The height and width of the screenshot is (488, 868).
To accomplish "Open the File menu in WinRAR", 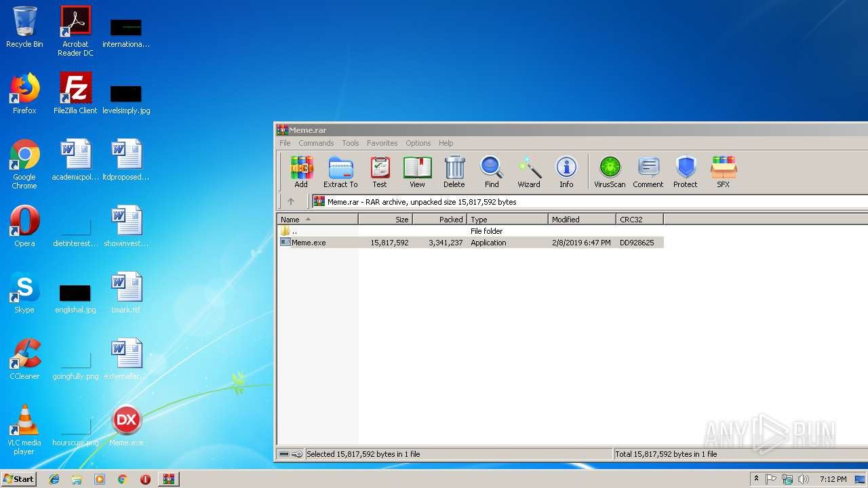I will pyautogui.click(x=285, y=143).
